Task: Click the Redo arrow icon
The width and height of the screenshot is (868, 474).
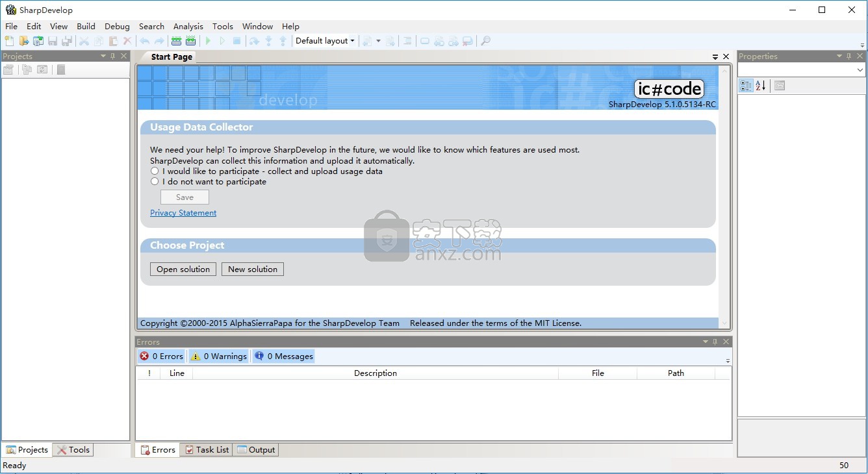Action: point(159,41)
